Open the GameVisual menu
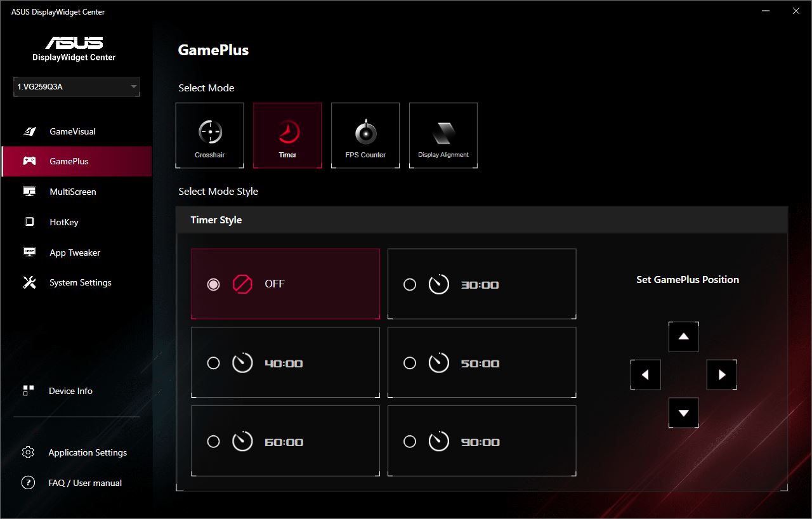812x519 pixels. (76, 131)
